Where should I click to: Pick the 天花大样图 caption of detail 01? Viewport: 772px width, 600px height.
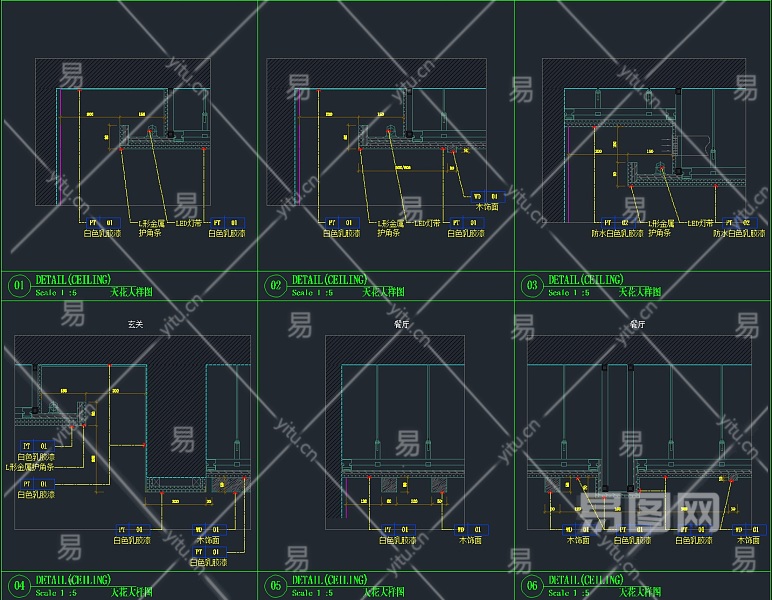point(131,292)
